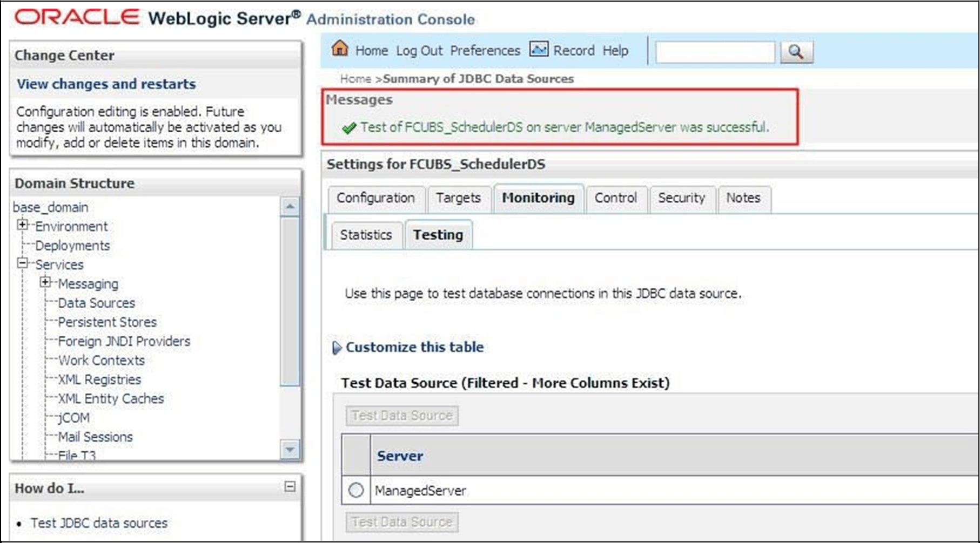Open the Targets tab
Screen dimensions: 980x543
[458, 198]
